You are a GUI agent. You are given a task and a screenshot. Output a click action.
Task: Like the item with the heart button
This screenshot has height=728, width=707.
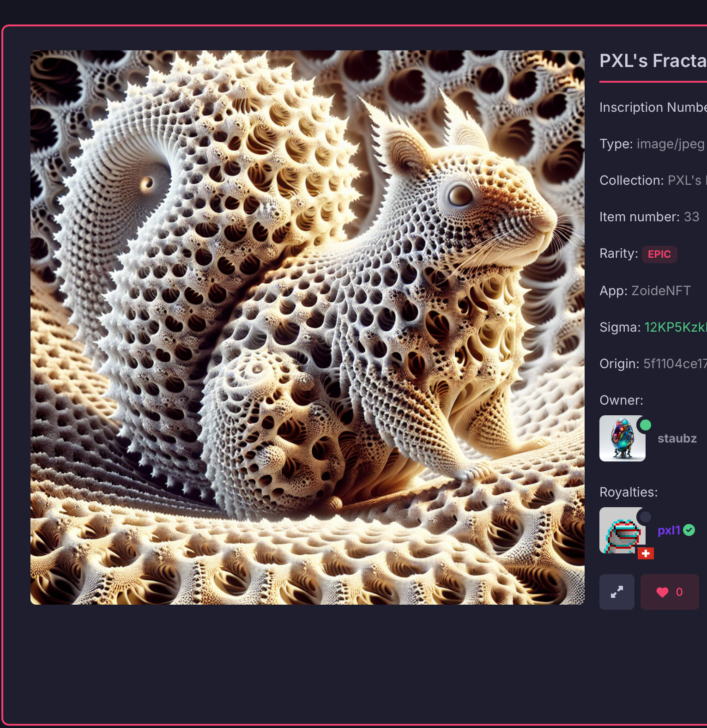click(x=670, y=592)
